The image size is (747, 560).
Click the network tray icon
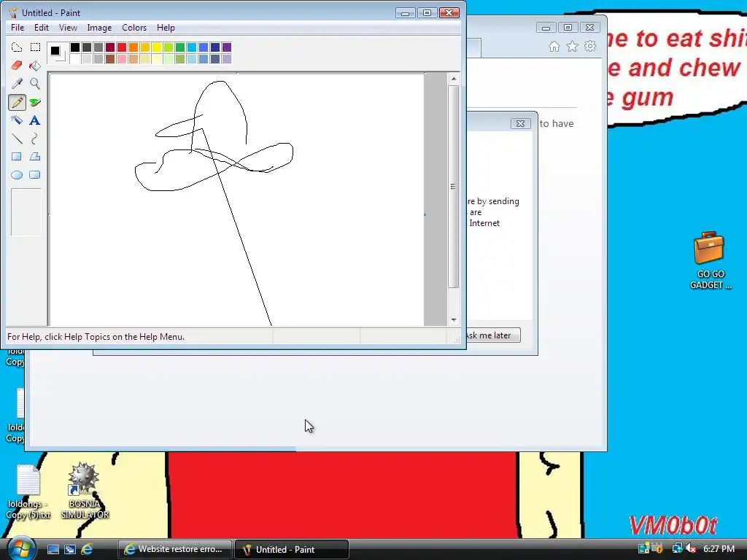click(x=676, y=548)
